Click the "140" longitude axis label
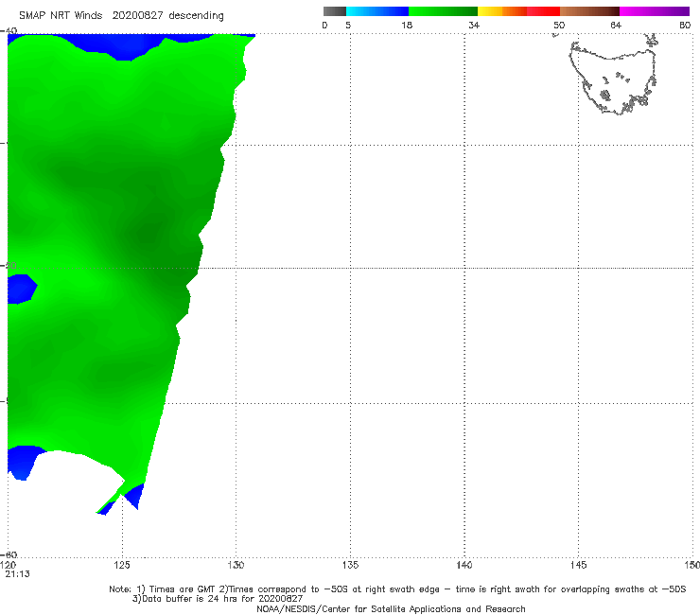The width and height of the screenshot is (700, 615). pyautogui.click(x=464, y=566)
